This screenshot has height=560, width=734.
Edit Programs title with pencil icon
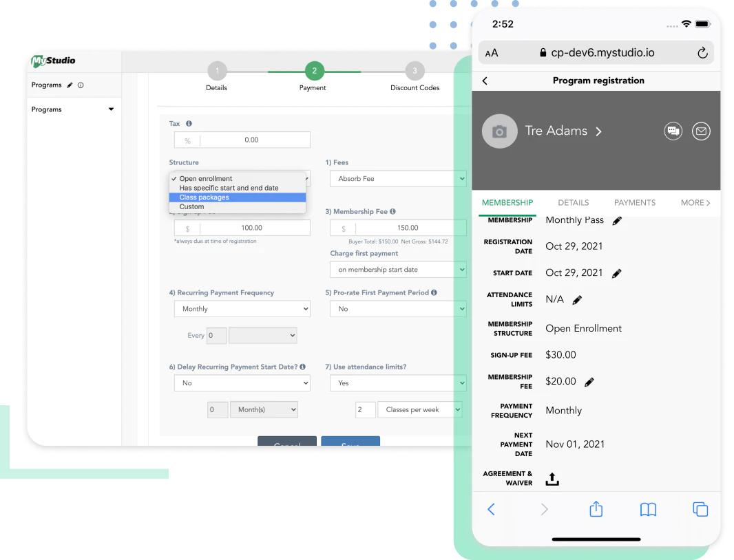70,85
